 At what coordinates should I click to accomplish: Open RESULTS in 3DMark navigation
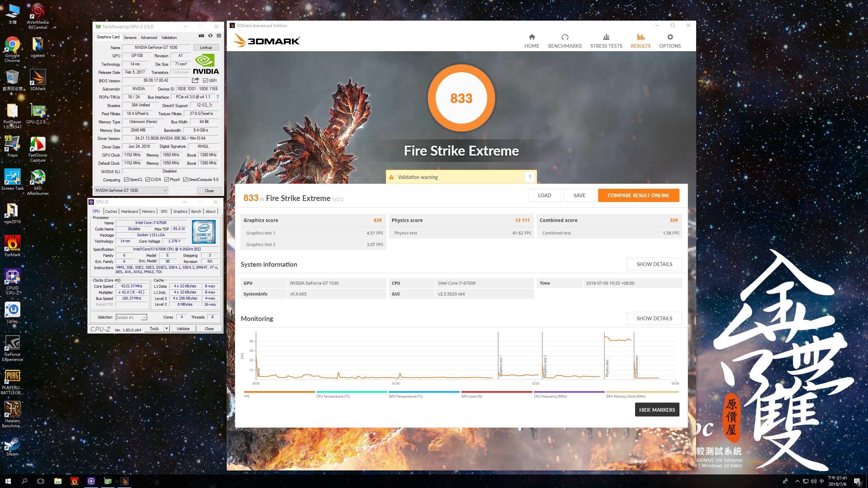[640, 41]
